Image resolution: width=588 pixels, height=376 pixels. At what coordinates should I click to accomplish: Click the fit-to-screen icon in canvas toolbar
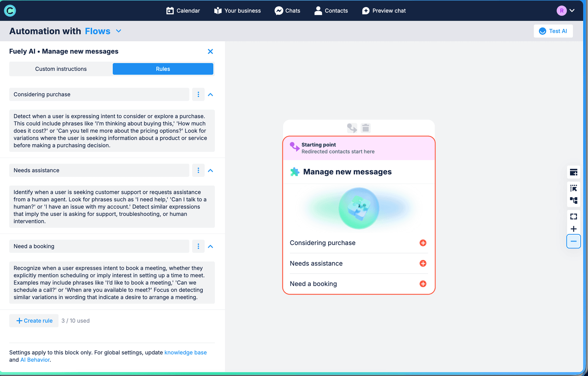click(x=574, y=216)
